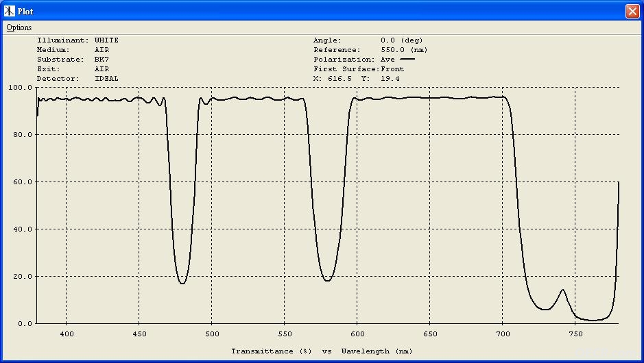Click the x-axis label '700'

(503, 334)
